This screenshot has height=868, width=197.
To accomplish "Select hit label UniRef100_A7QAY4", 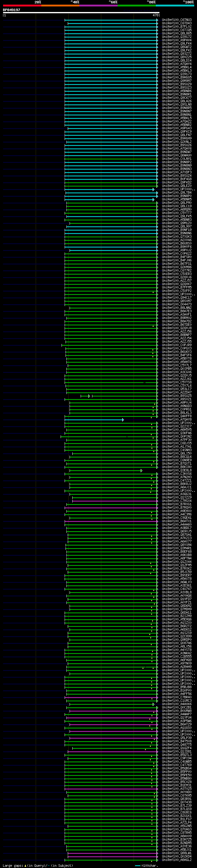I will (177, 64).
